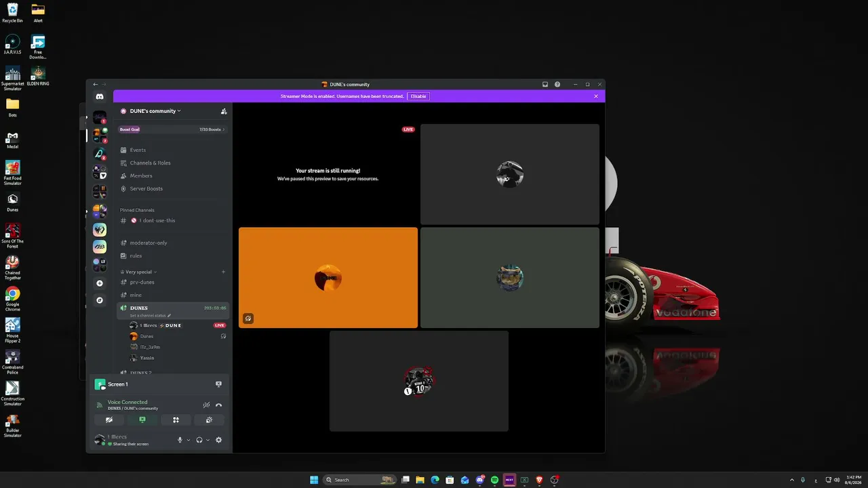Toggle screen share button in voice panel
This screenshot has width=868, height=488.
click(x=142, y=420)
